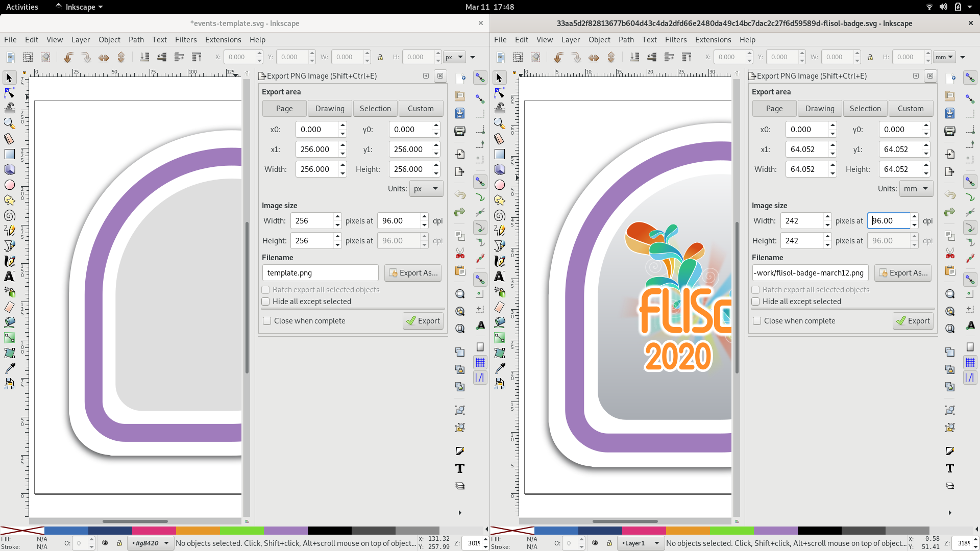Image resolution: width=980 pixels, height=551 pixels.
Task: Click the Custom export area button in flisol-badge
Action: pos(911,109)
